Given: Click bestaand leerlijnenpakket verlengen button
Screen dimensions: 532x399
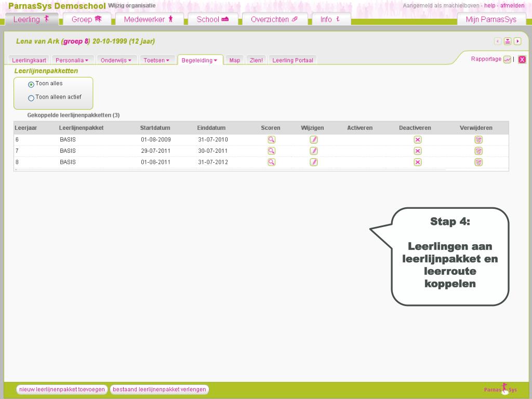Looking at the screenshot, I should tap(159, 389).
